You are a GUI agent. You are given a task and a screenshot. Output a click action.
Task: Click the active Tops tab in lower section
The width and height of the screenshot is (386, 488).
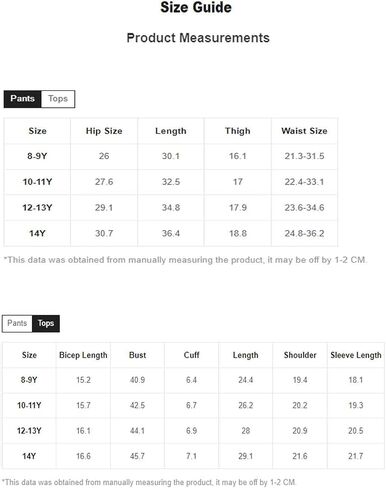[46, 323]
